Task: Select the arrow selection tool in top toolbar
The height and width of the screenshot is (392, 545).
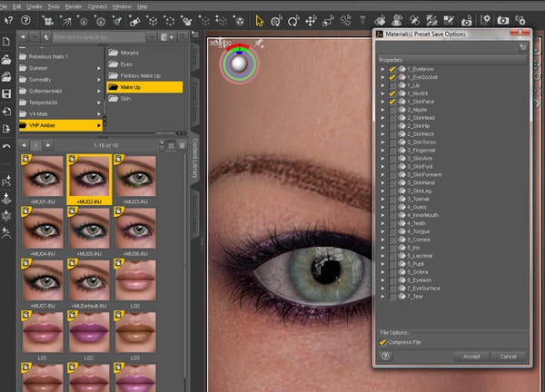Action: point(260,20)
